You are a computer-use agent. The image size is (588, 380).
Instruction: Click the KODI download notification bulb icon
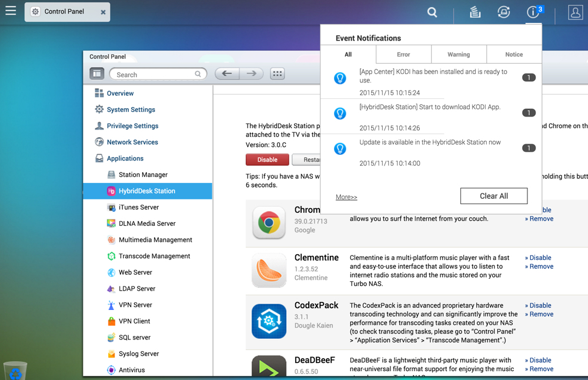(340, 114)
